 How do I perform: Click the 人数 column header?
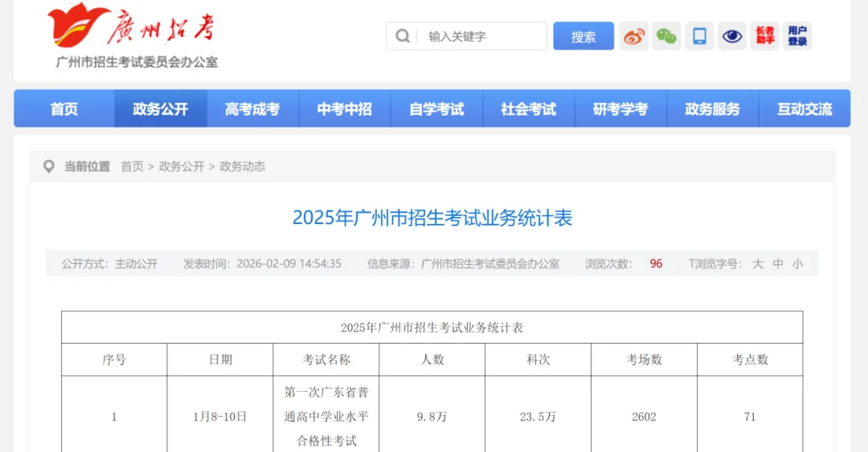(432, 360)
